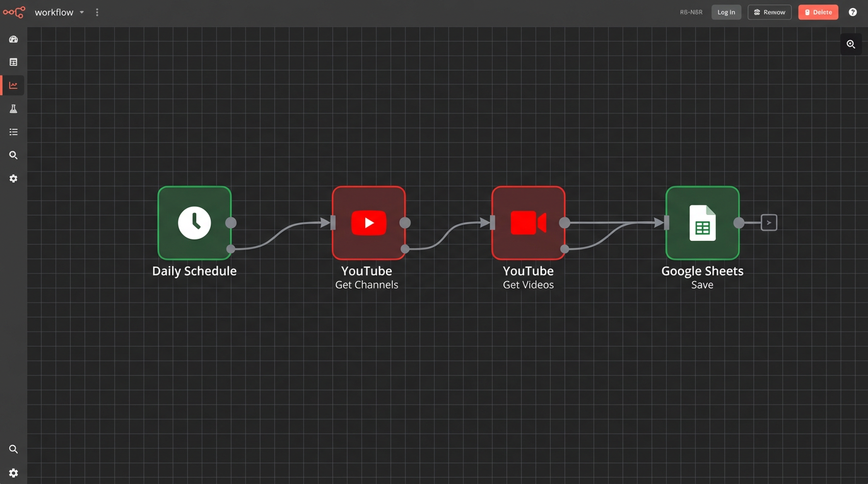The image size is (868, 484).
Task: Open the executions list icon in sidebar
Action: pyautogui.click(x=13, y=132)
